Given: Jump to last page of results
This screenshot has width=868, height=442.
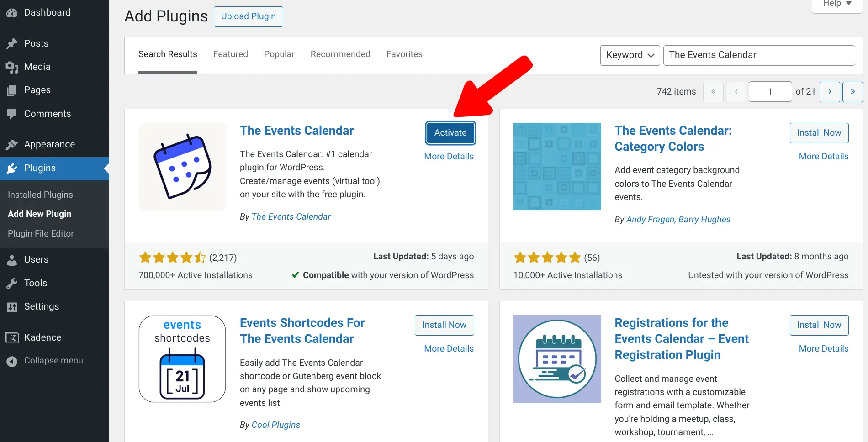Looking at the screenshot, I should coord(852,92).
